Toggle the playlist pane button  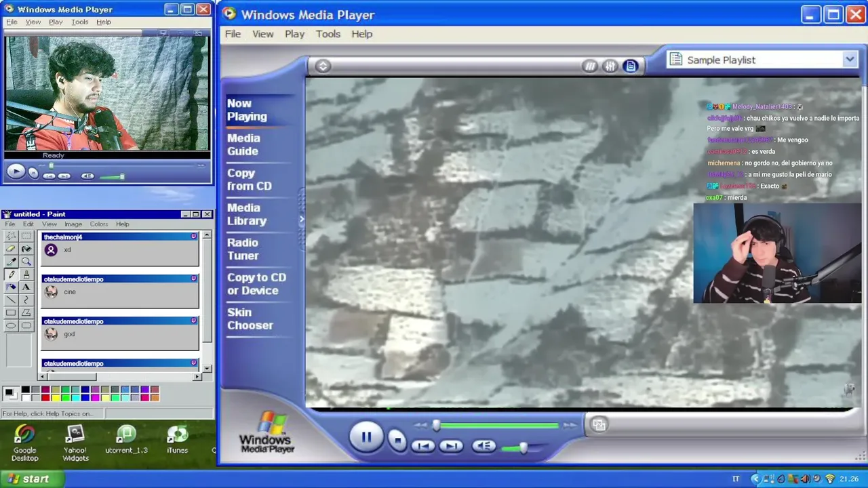click(x=631, y=66)
